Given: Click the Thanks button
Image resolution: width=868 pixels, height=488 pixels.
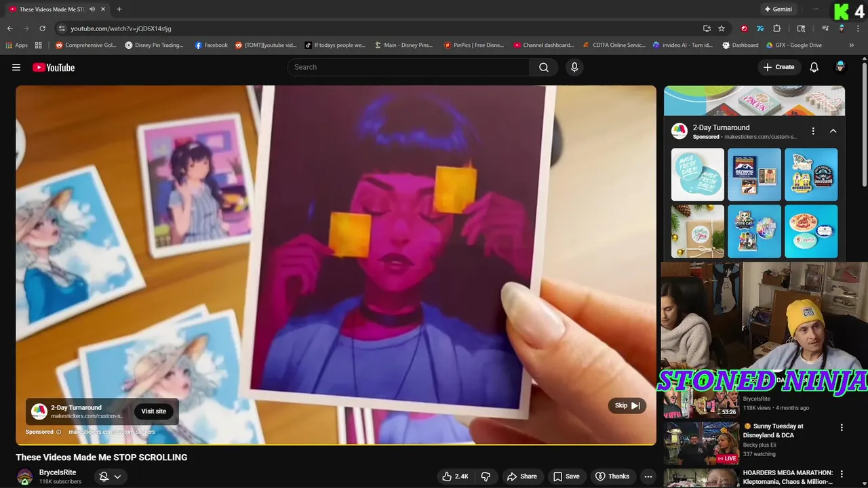Looking at the screenshot, I should tap(612, 476).
